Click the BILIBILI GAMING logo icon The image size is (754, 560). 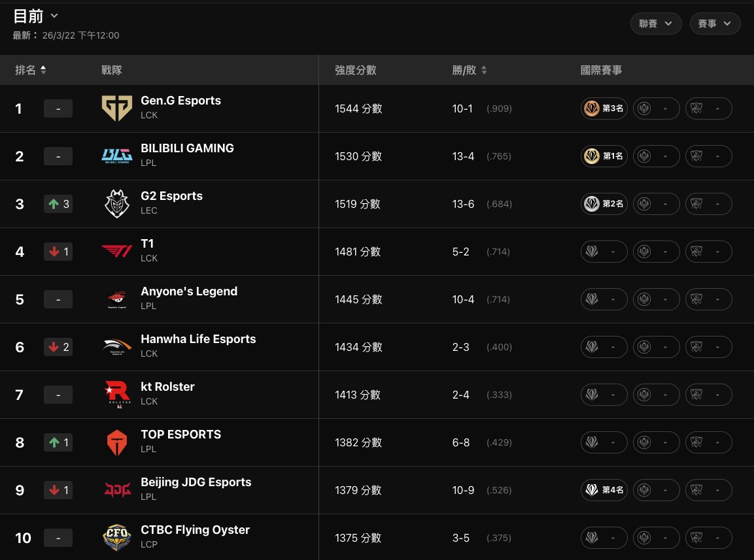[x=117, y=156]
